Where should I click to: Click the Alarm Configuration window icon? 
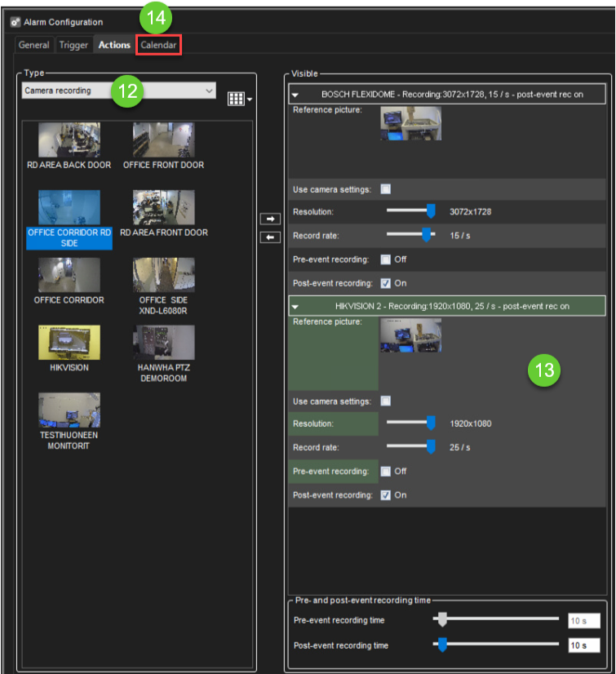click(x=15, y=22)
